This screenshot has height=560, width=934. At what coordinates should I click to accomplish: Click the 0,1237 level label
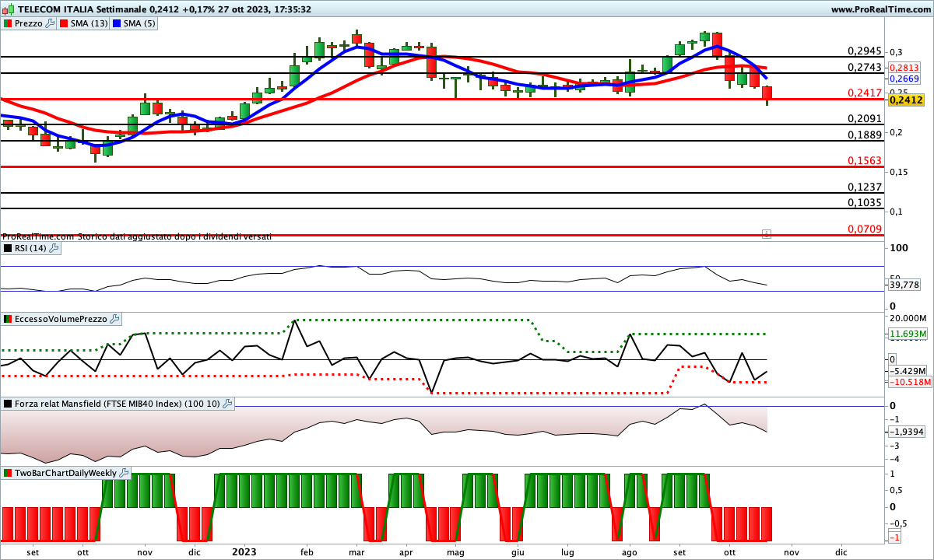(864, 187)
